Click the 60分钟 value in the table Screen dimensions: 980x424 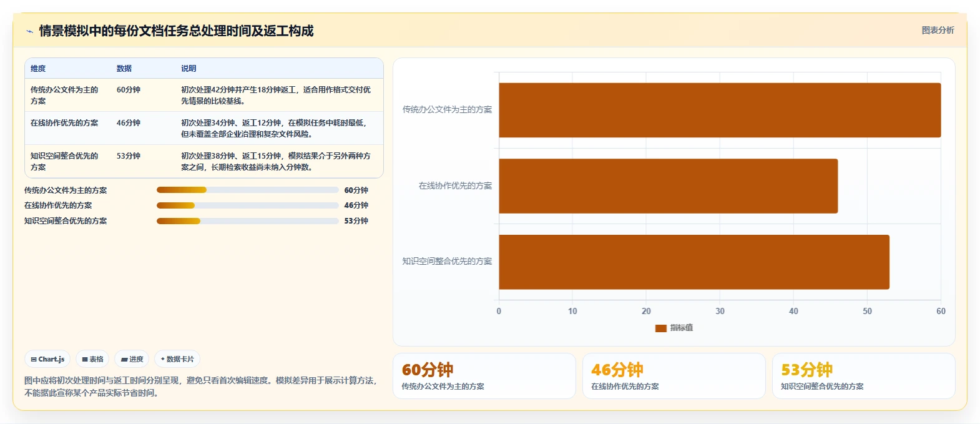pos(129,90)
